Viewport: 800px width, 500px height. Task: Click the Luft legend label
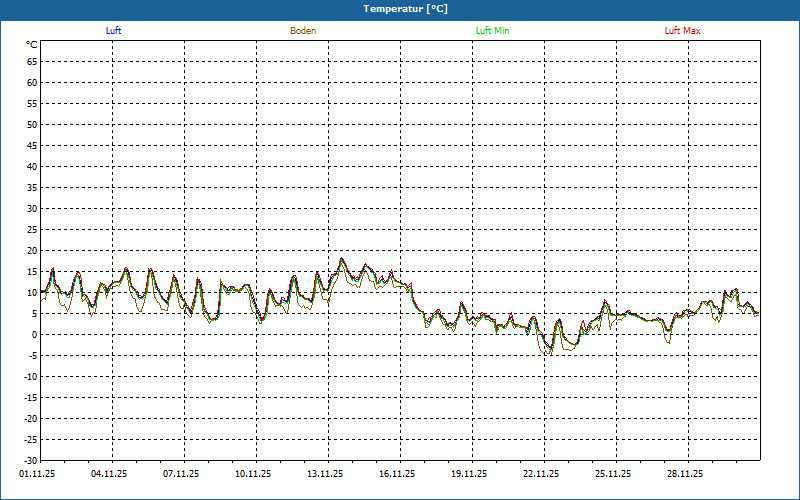click(x=114, y=31)
